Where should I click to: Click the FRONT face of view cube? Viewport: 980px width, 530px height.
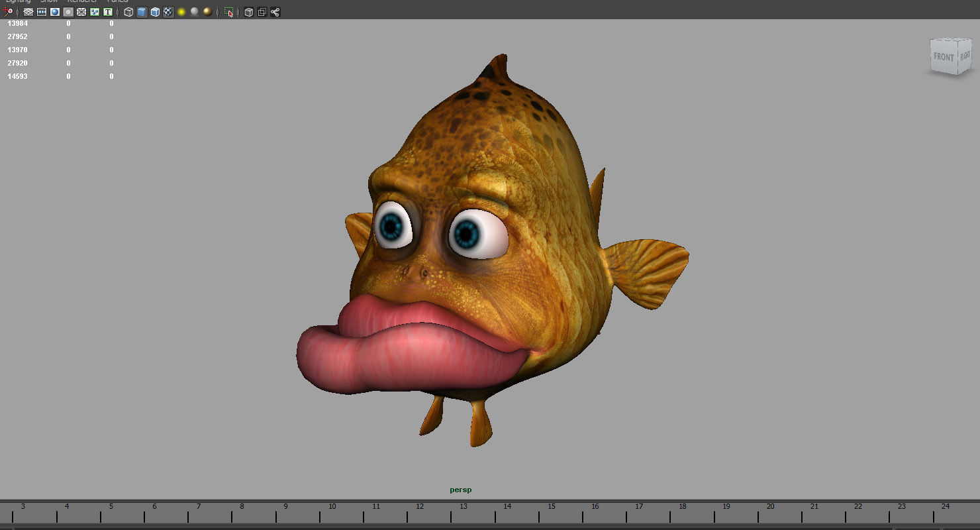(944, 57)
